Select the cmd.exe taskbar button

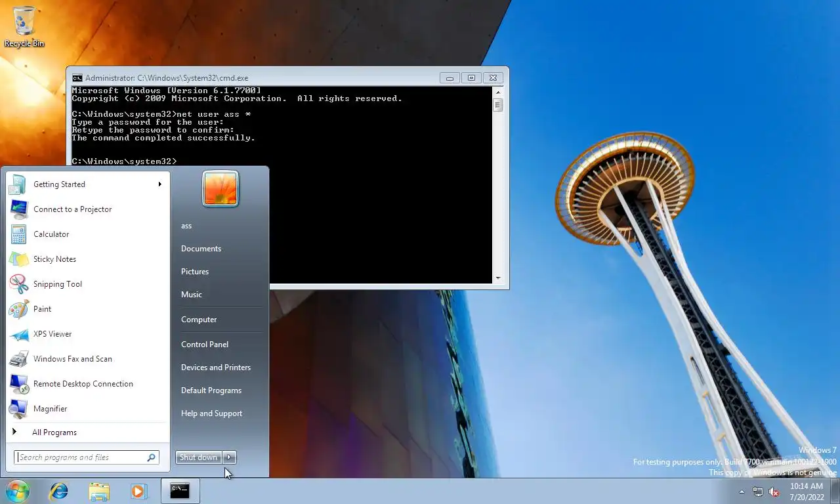click(180, 490)
